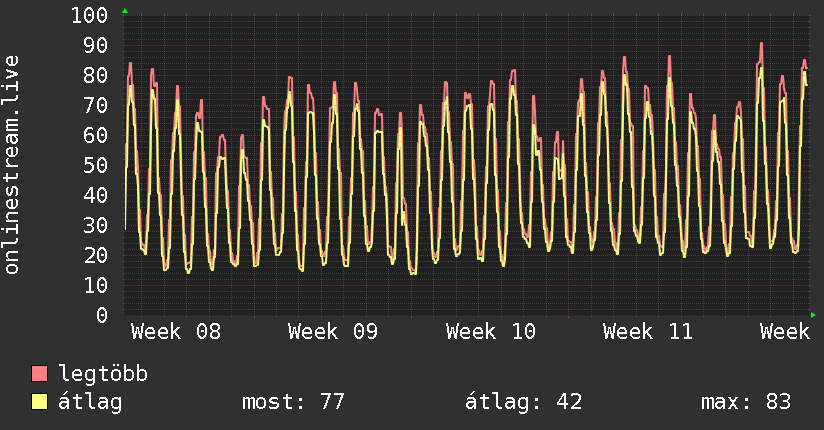The image size is (824, 430).
Task: Click the 10 y-axis tick label
Action: coord(96,285)
